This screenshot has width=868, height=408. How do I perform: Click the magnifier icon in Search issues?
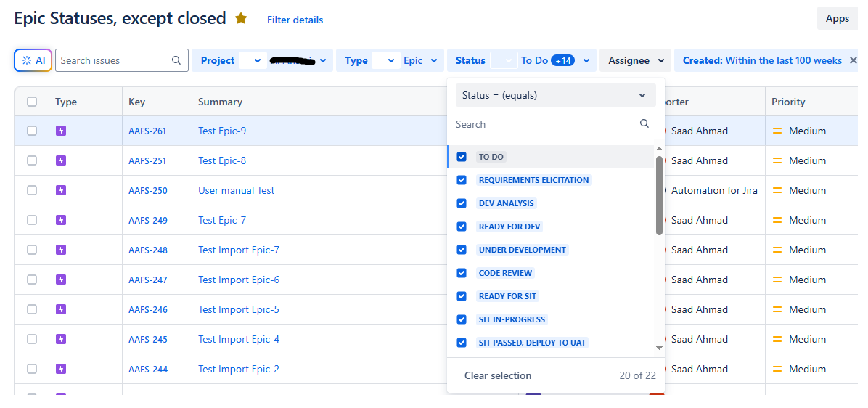(176, 60)
